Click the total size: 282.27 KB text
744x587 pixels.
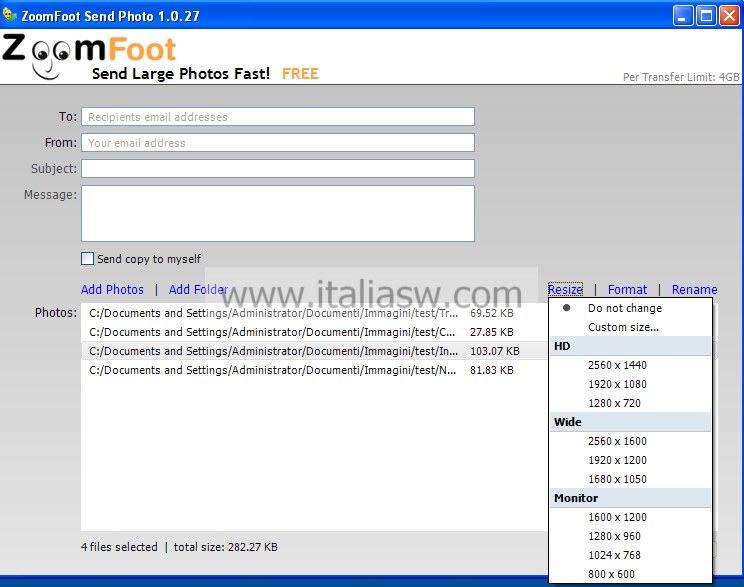(x=225, y=547)
